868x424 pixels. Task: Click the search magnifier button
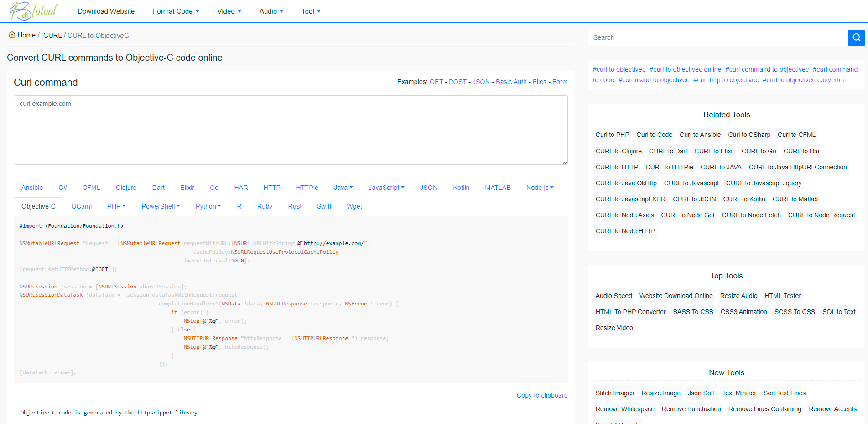856,37
